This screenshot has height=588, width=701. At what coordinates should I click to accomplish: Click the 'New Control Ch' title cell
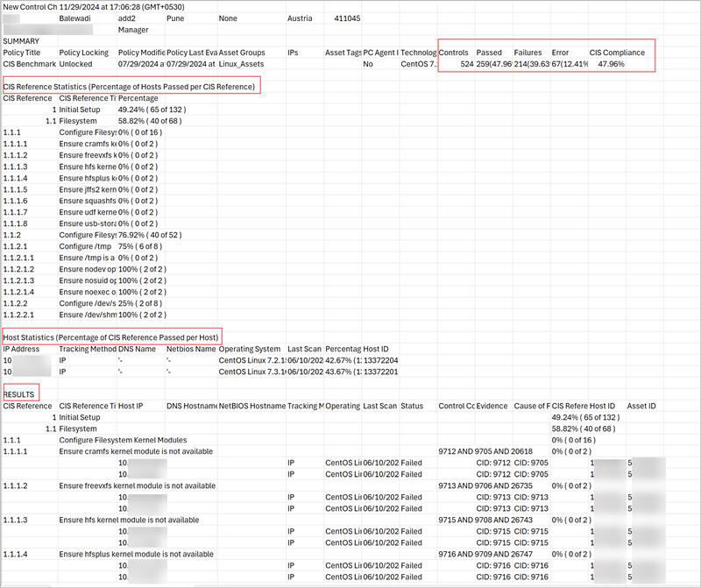[30, 7]
